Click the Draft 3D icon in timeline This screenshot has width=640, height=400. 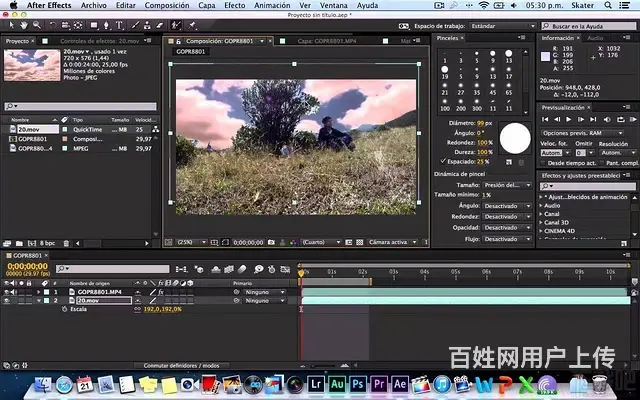click(x=199, y=269)
